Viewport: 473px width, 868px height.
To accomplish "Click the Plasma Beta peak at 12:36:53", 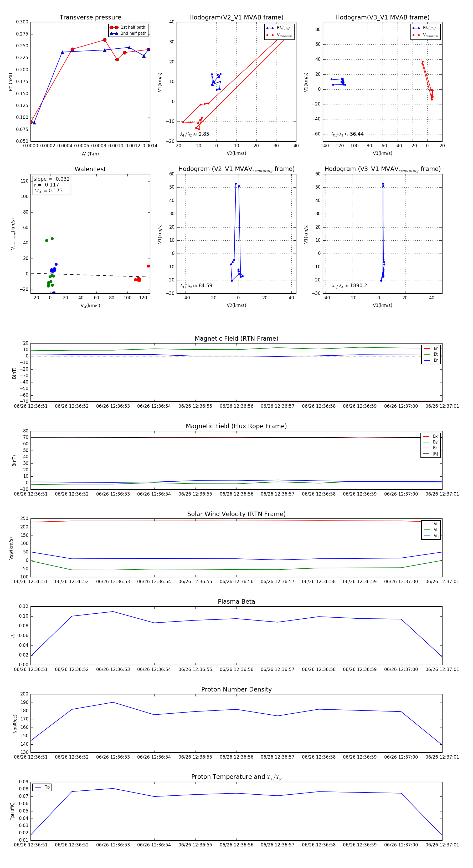I will (x=113, y=612).
